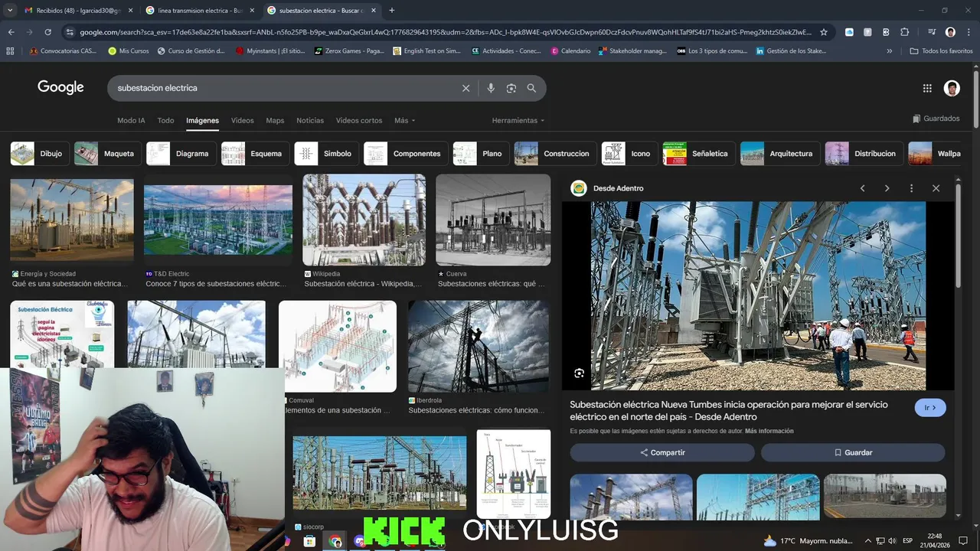Filter images by the Diagrama chip
This screenshot has width=980, height=551.
tap(180, 154)
